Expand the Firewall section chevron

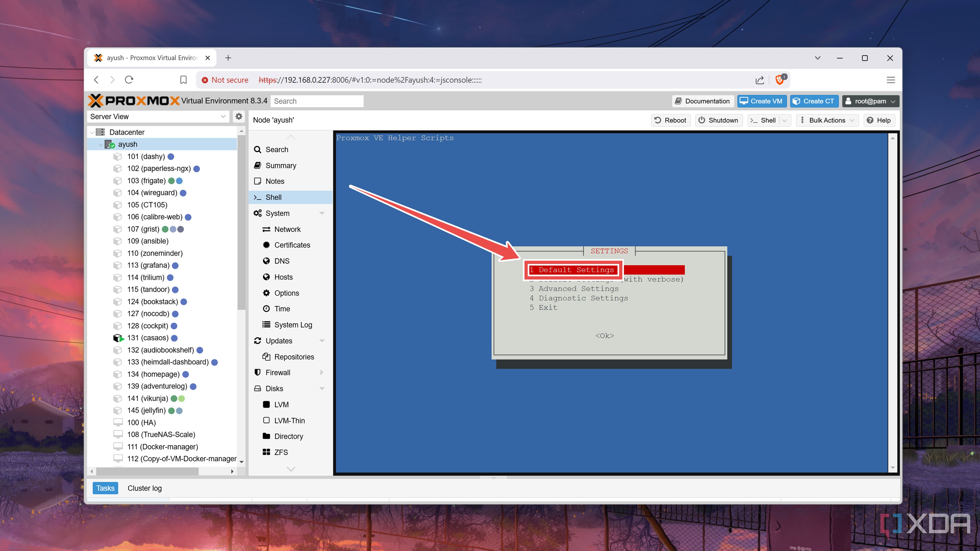pyautogui.click(x=322, y=372)
